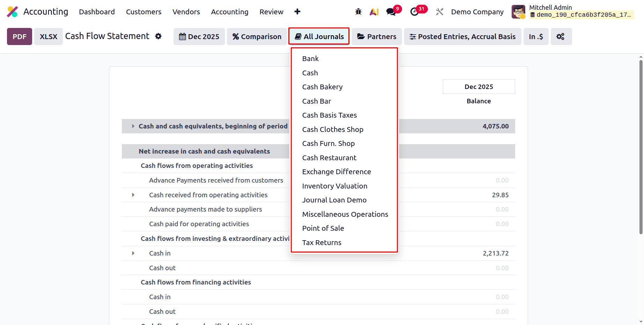Expand Cash received from operating activities row

pyautogui.click(x=133, y=195)
